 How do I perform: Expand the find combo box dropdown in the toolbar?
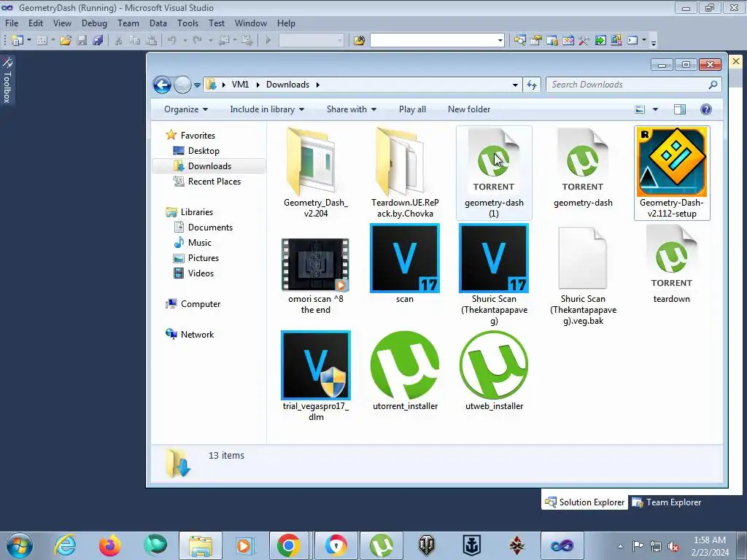pos(500,41)
